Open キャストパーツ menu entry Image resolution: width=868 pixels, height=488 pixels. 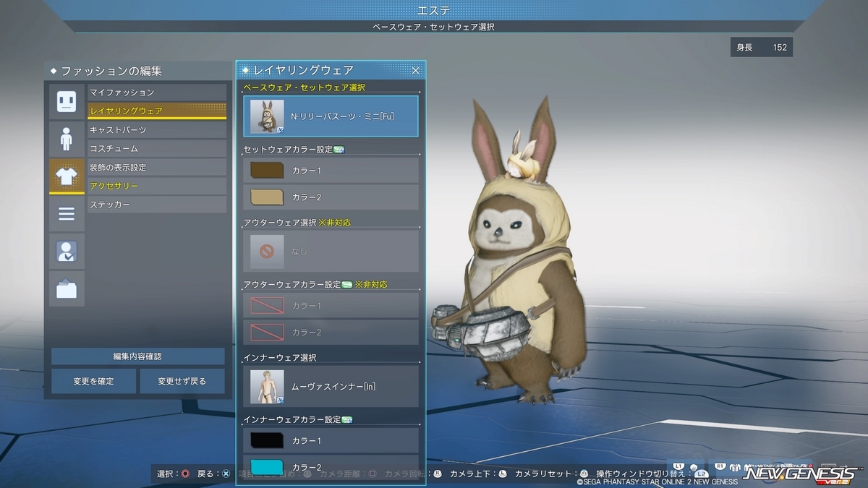tap(157, 130)
